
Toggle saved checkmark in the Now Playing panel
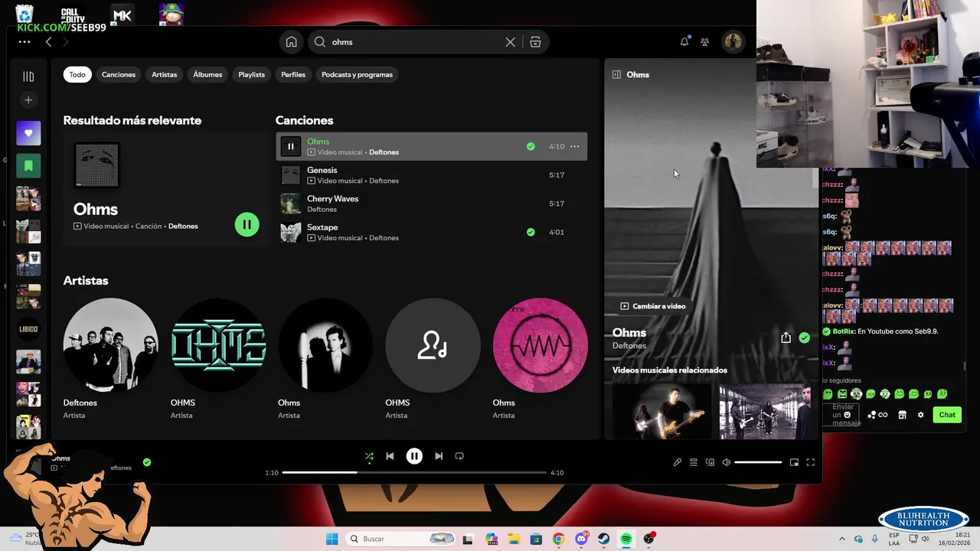[804, 337]
